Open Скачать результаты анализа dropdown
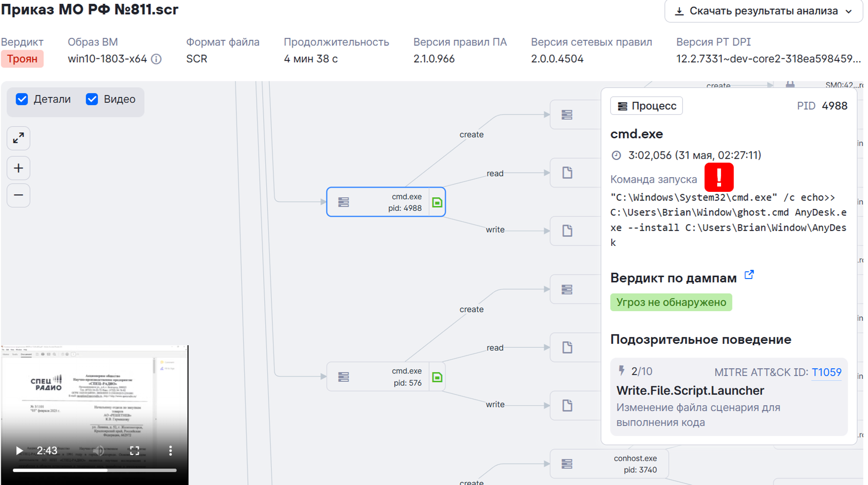Screen dimensions: 868x485 point(763,11)
